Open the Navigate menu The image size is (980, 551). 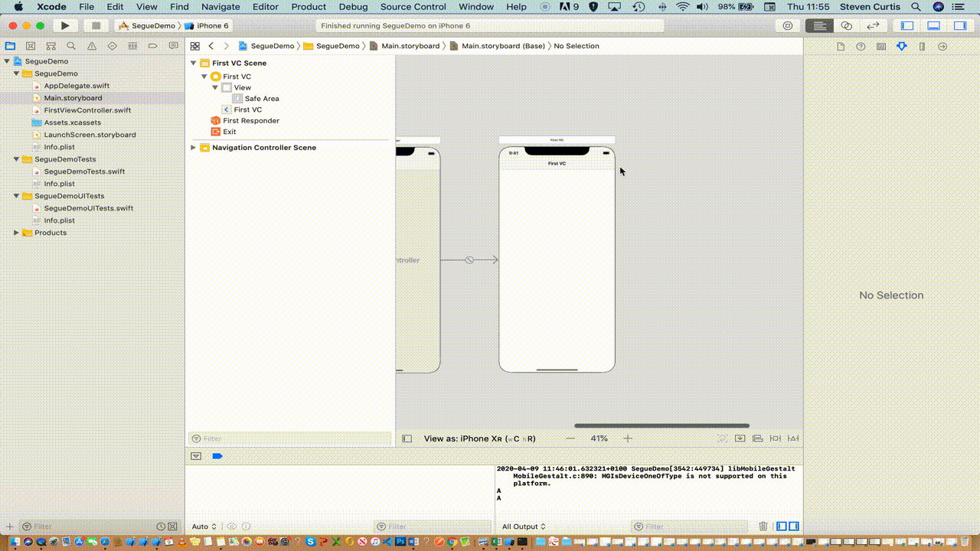pyautogui.click(x=220, y=7)
